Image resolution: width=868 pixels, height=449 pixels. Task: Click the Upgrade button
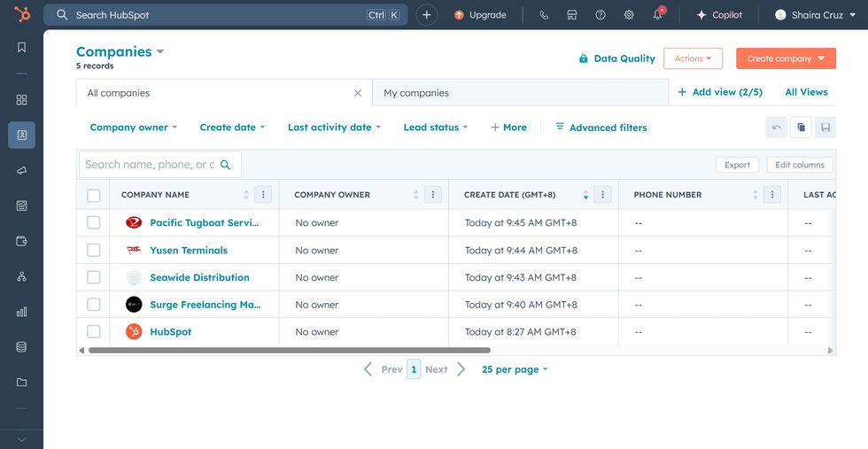click(x=480, y=15)
